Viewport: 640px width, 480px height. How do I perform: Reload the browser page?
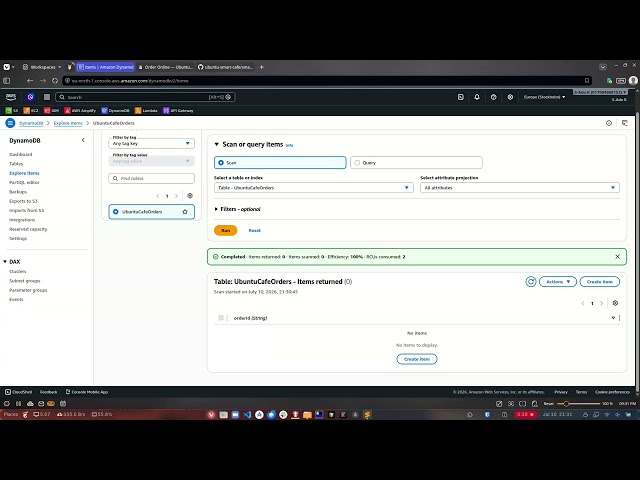click(55, 81)
